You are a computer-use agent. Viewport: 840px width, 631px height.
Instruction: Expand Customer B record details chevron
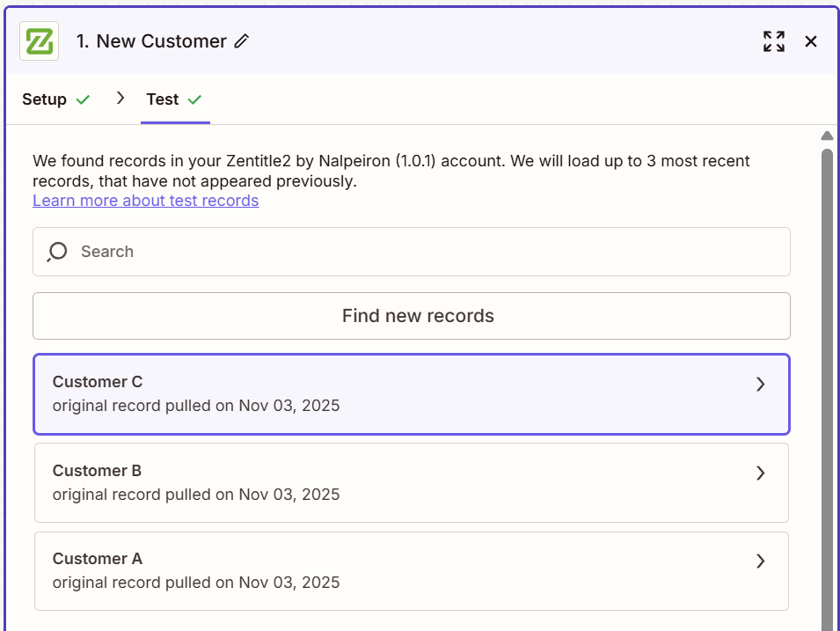[x=761, y=473]
